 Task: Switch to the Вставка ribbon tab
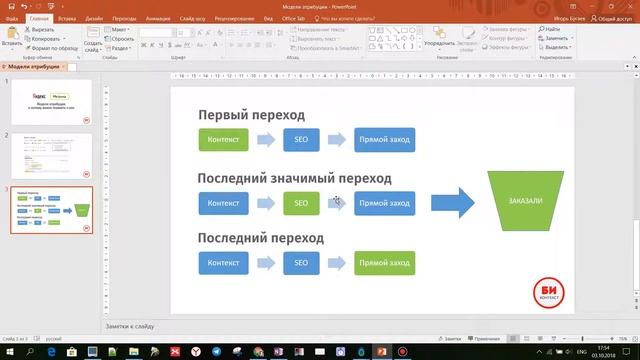67,19
